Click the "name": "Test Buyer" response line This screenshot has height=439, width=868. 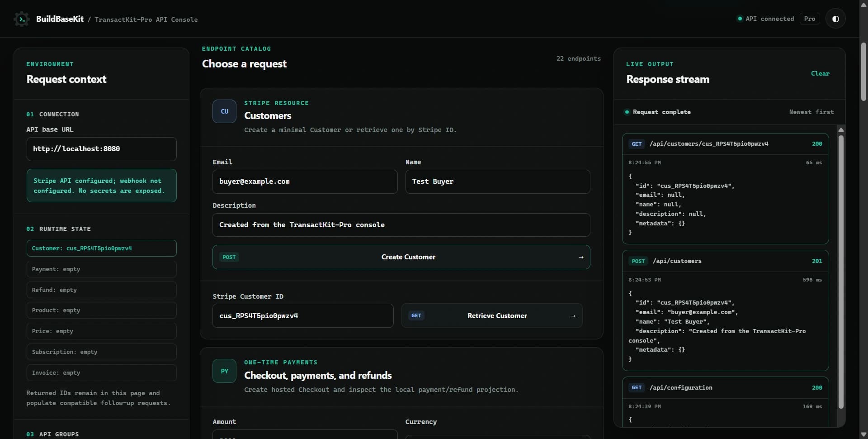point(672,322)
